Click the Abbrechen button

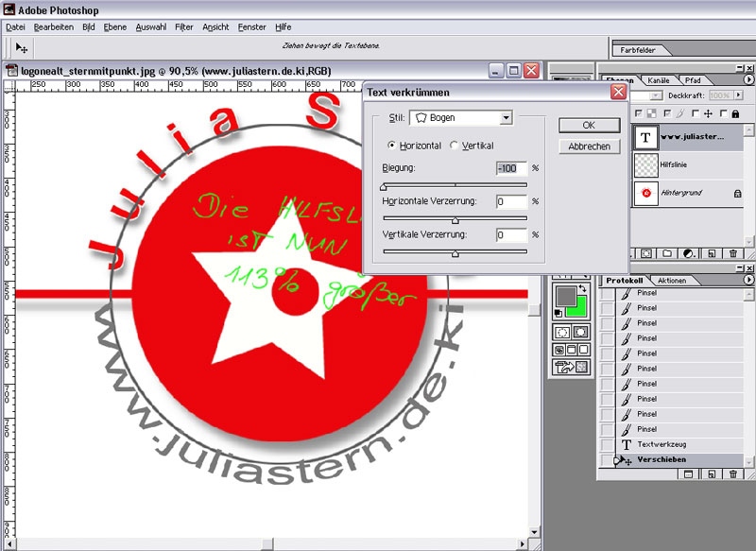pos(588,146)
